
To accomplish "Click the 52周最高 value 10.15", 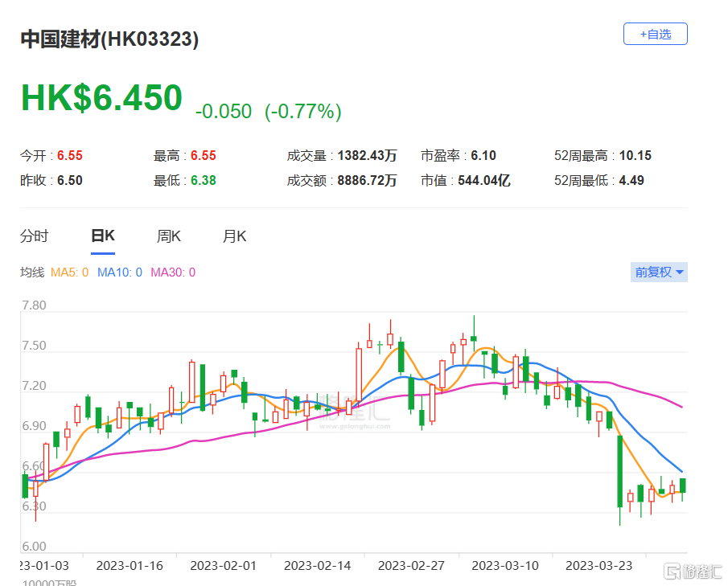I will 635,155.
